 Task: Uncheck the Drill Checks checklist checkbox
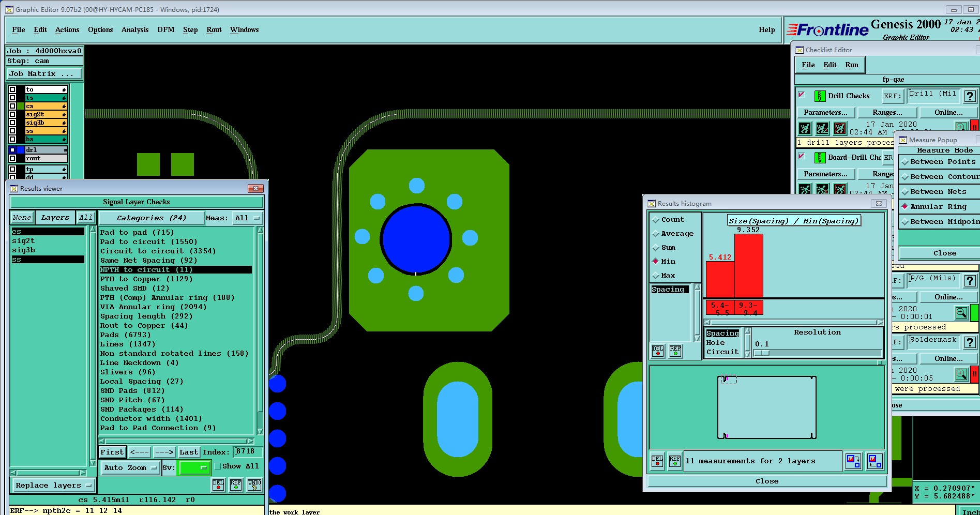point(802,95)
